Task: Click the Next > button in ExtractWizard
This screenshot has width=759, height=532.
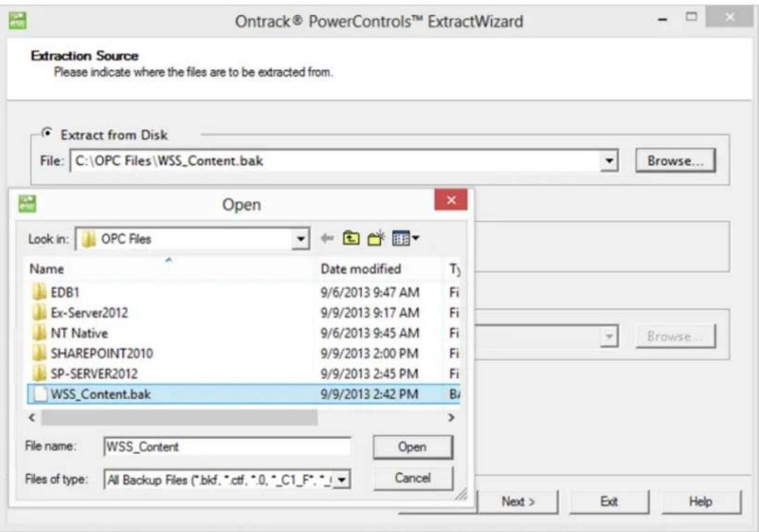Action: pyautogui.click(x=518, y=502)
